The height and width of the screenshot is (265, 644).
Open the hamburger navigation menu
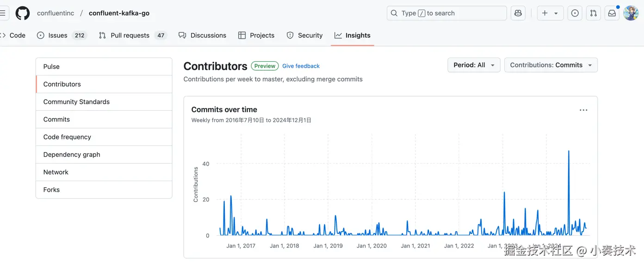pos(3,13)
